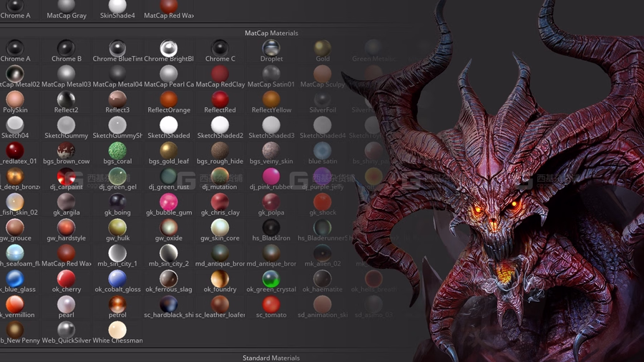Image resolution: width=644 pixels, height=362 pixels.
Task: Select the MatCap Metal03 material
Action: (x=66, y=77)
